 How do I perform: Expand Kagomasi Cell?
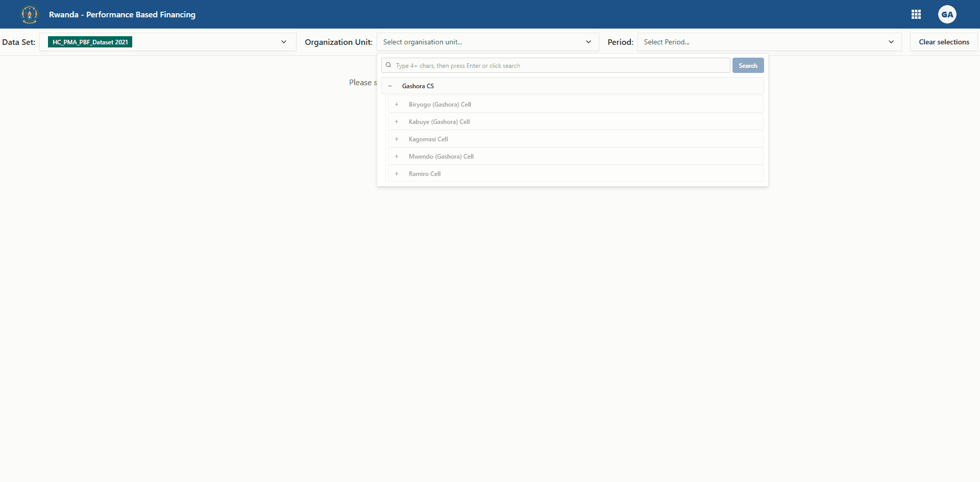point(397,139)
